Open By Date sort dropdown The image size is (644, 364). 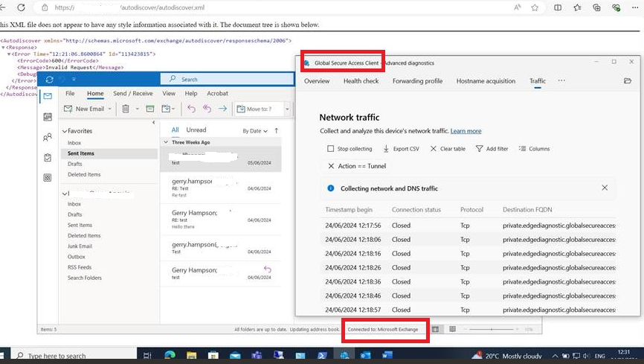pyautogui.click(x=254, y=131)
